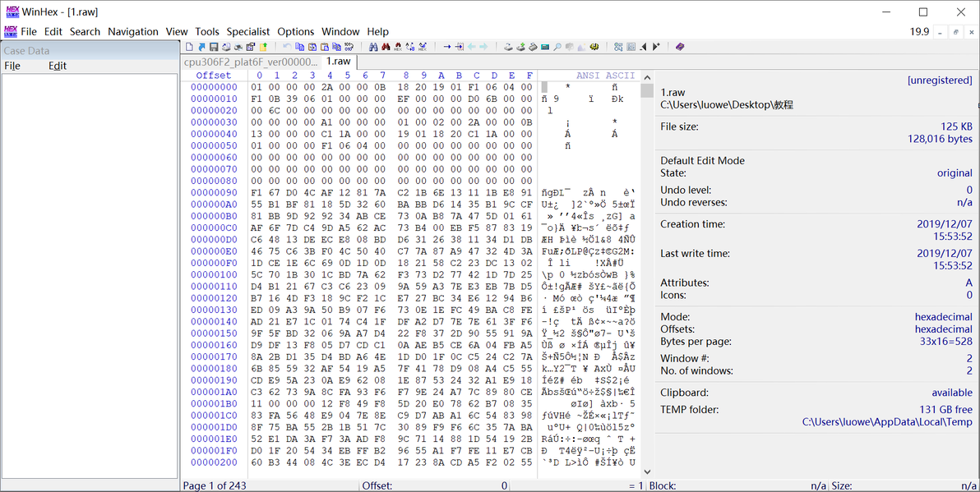Click the State 'original' value
The height and width of the screenshot is (492, 980).
tap(955, 173)
